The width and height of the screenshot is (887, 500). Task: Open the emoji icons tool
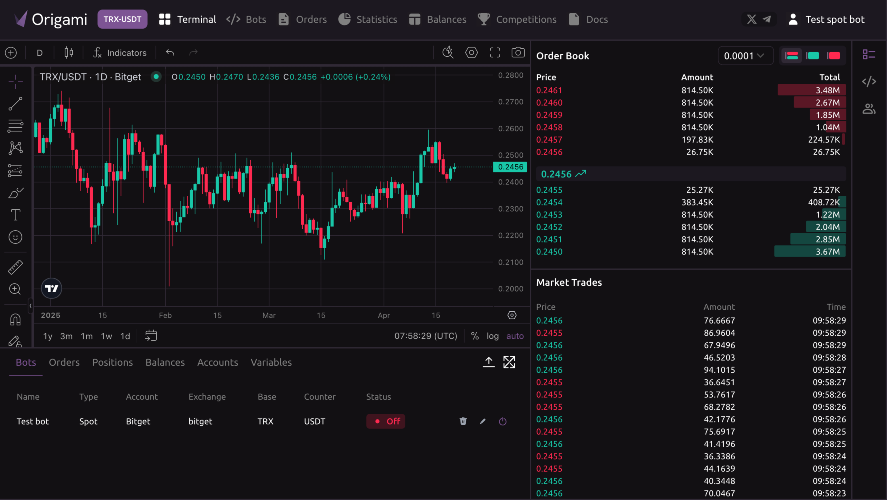pyautogui.click(x=15, y=237)
